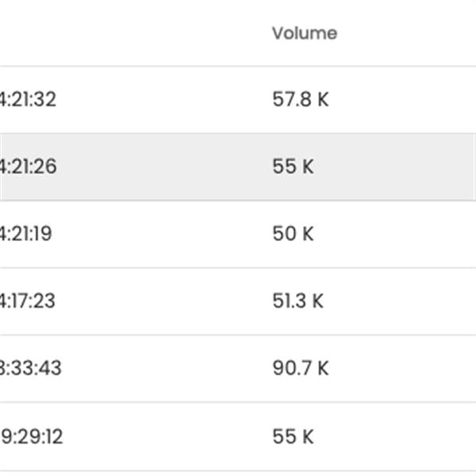
Task: Select 55 K volume in highlighted row
Action: coord(294,167)
